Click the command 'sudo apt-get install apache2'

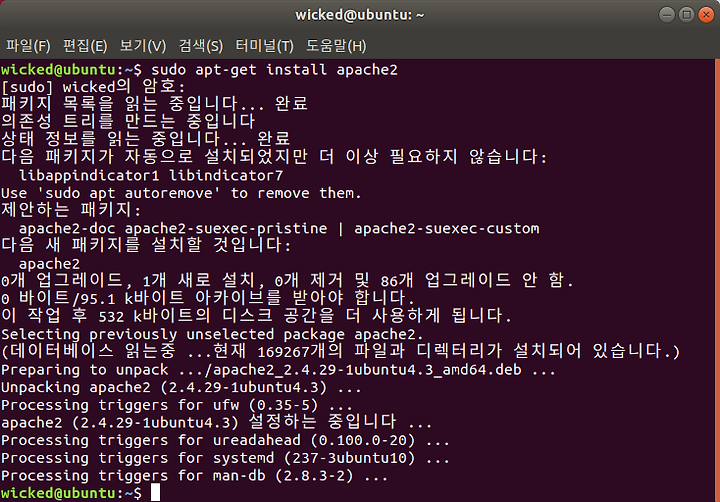(274, 70)
